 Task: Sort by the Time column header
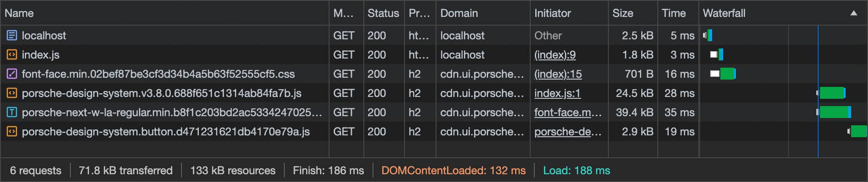coord(678,13)
